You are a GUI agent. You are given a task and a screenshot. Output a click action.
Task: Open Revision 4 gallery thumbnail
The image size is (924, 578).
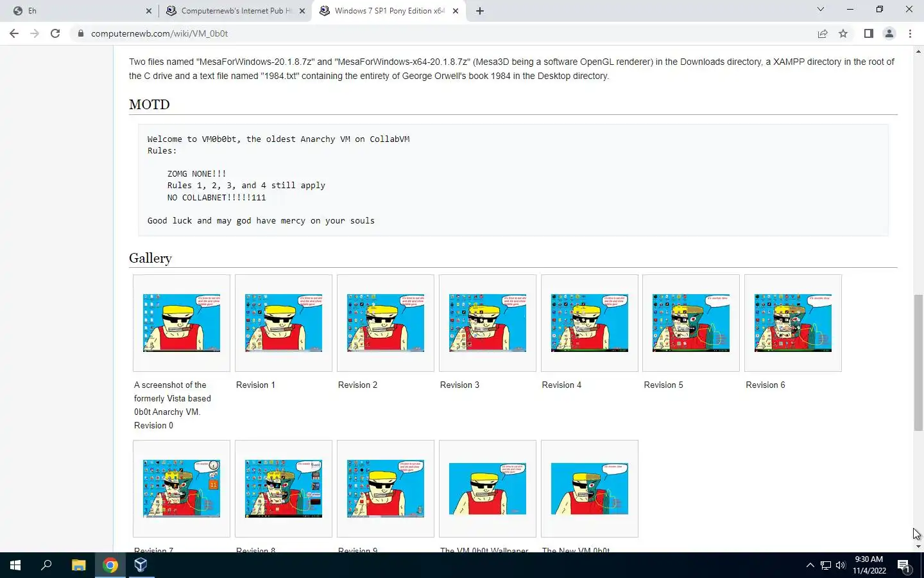tap(590, 323)
